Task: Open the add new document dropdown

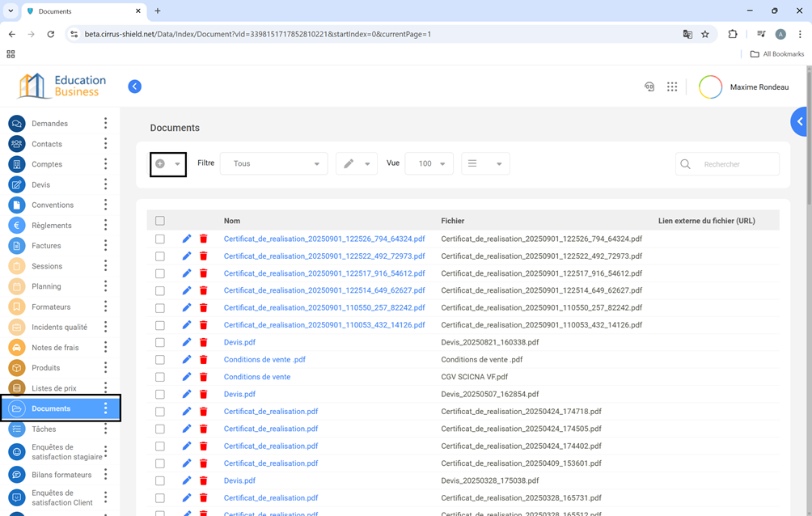Action: point(168,164)
